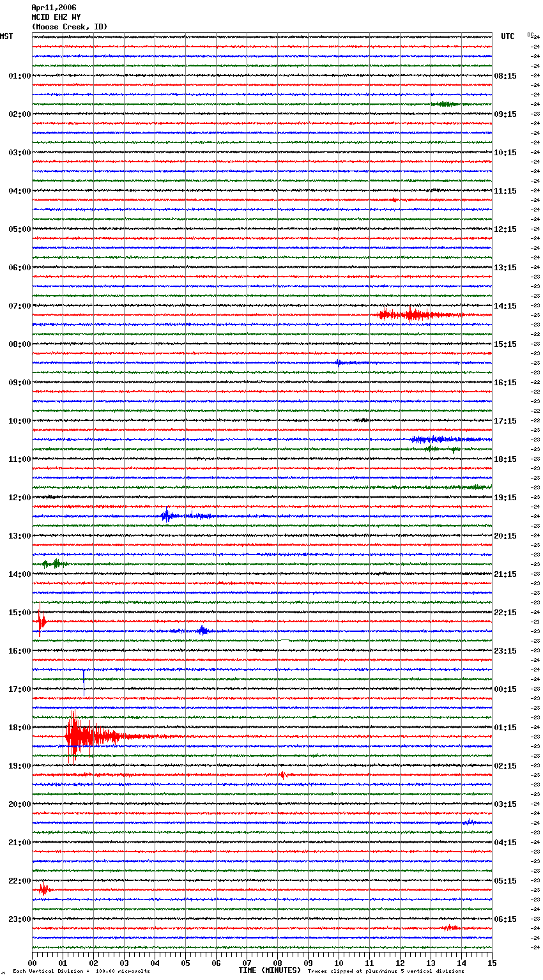Select the 12:00 MST time label

(20, 498)
